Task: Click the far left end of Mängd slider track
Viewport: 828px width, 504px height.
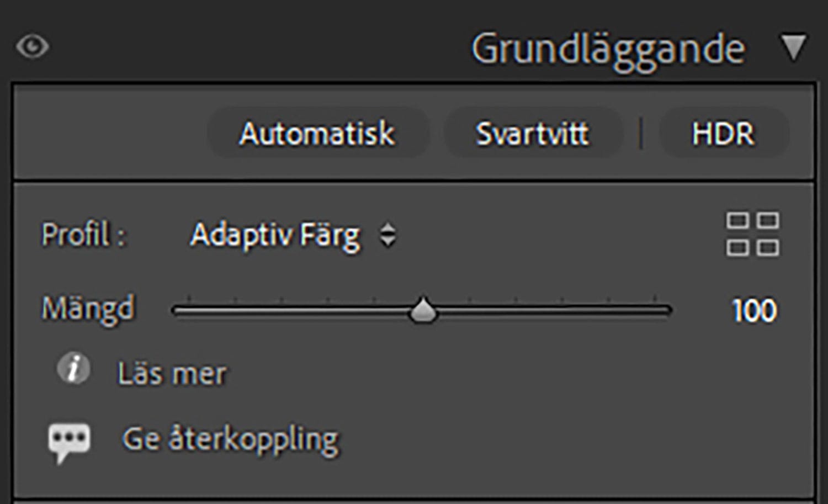Action: pyautogui.click(x=177, y=311)
